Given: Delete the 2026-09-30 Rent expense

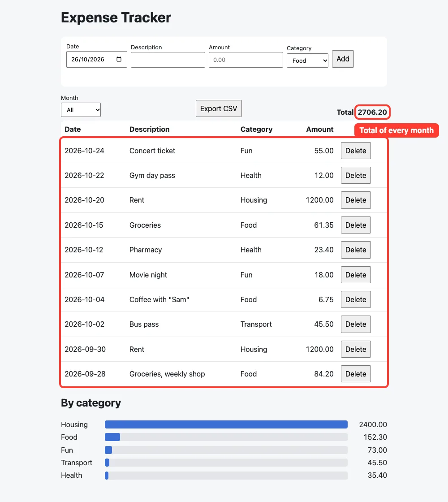Looking at the screenshot, I should 356,349.
